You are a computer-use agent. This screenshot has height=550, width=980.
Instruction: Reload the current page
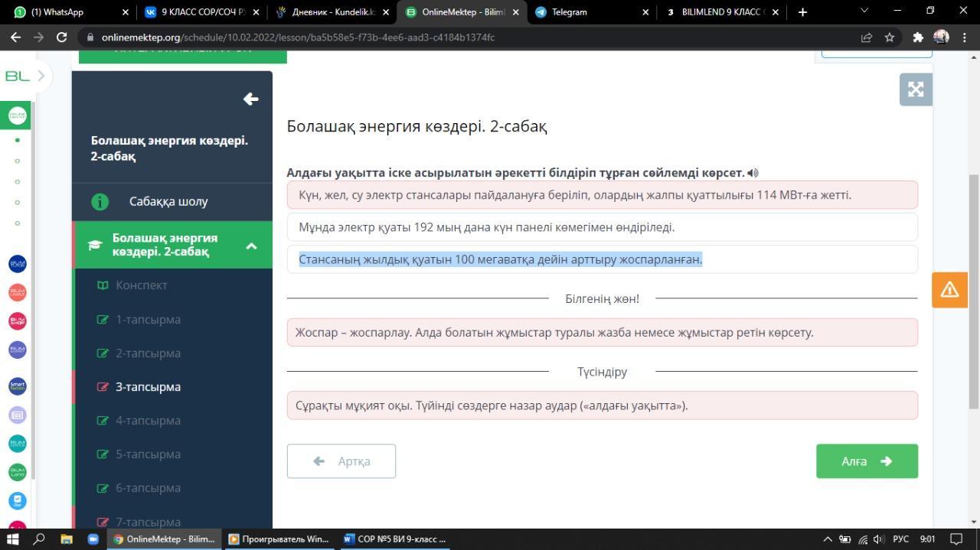click(62, 37)
